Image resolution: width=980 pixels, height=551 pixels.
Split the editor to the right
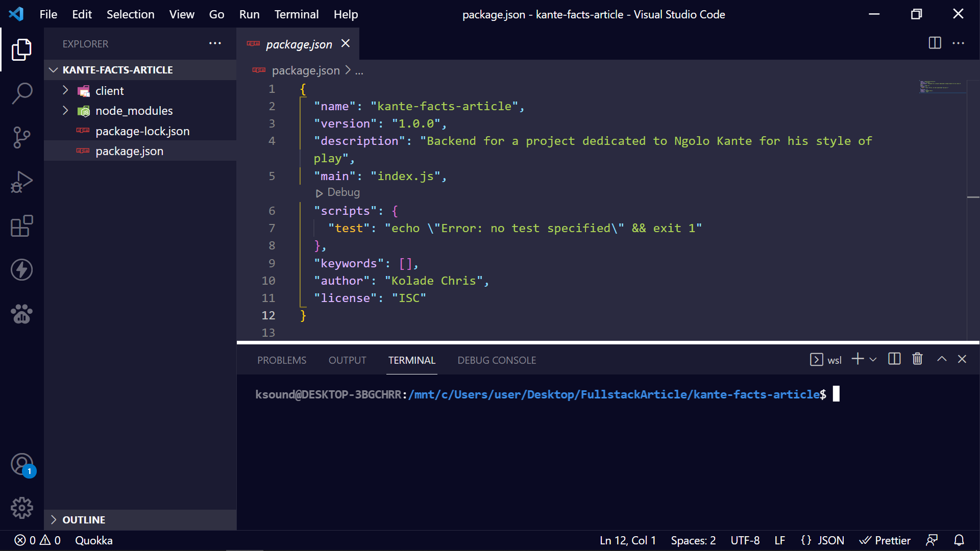(x=935, y=43)
